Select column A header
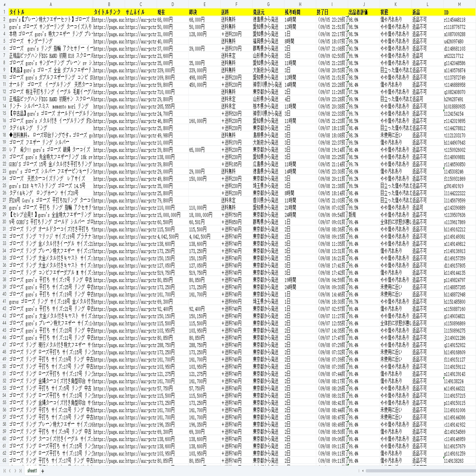Viewport: 476px width, 476px height. (x=51, y=4)
